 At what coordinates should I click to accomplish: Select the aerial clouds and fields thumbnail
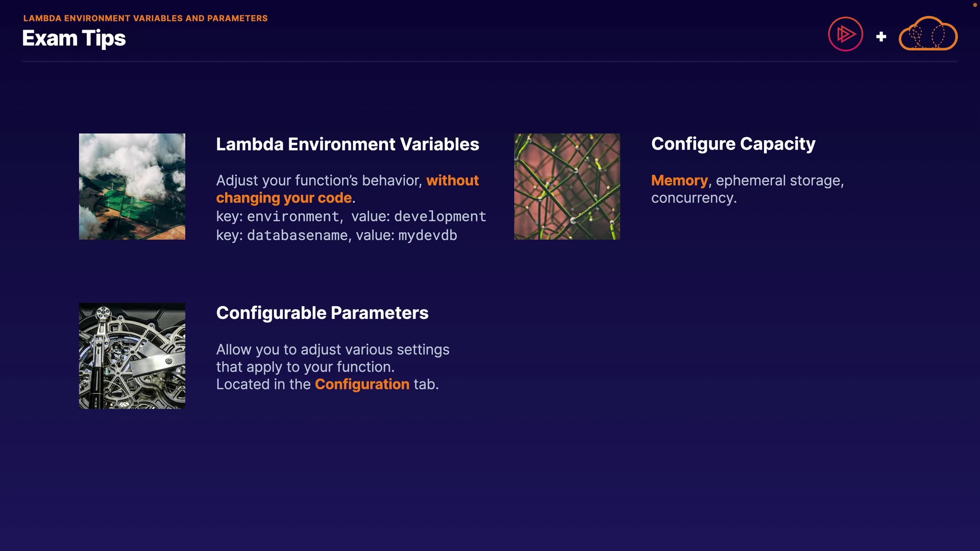coord(132,187)
